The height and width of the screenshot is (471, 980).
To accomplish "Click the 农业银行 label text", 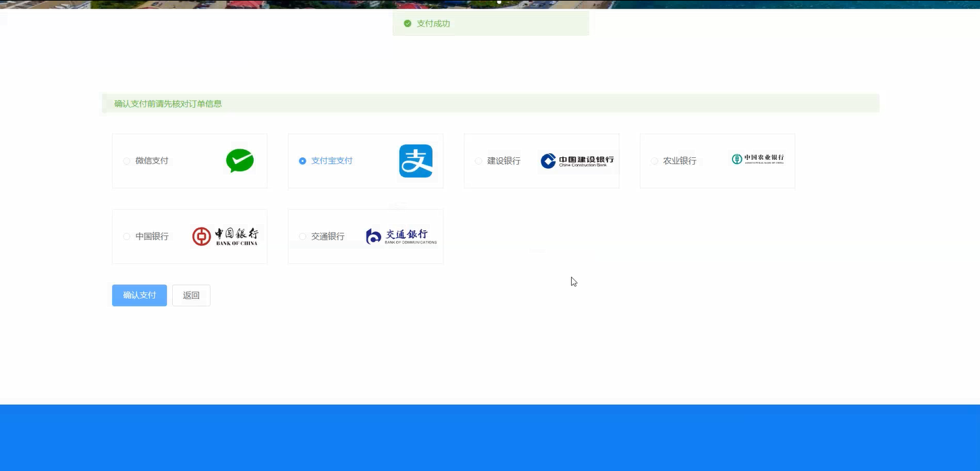I will 680,161.
